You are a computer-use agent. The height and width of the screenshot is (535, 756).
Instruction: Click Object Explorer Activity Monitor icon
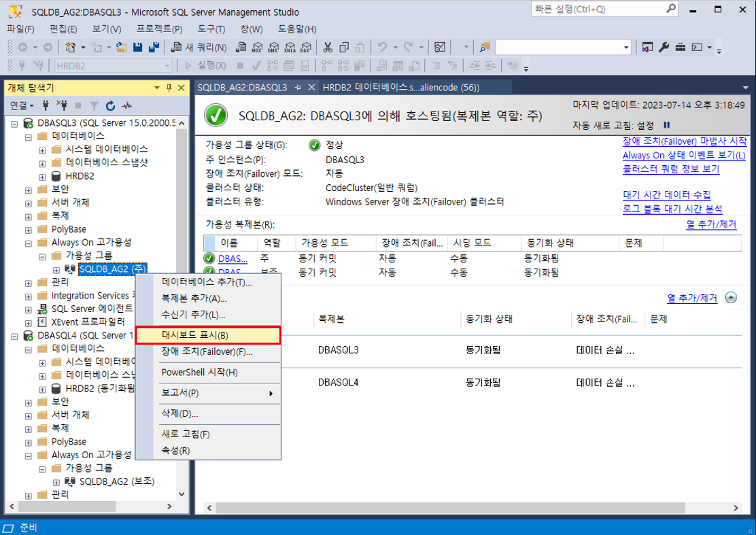pos(127,105)
